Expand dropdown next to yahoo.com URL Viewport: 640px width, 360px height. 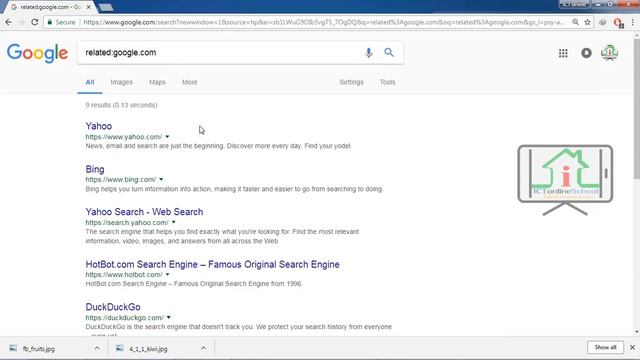(167, 137)
